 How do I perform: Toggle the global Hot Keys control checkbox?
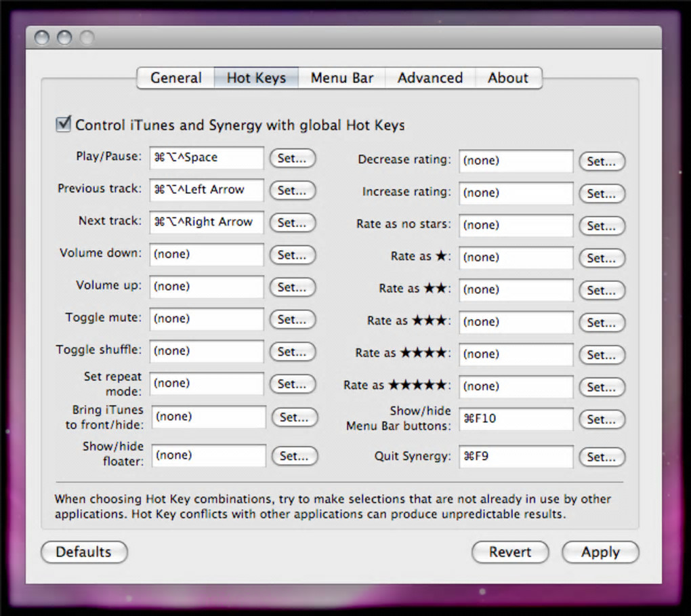pos(64,124)
